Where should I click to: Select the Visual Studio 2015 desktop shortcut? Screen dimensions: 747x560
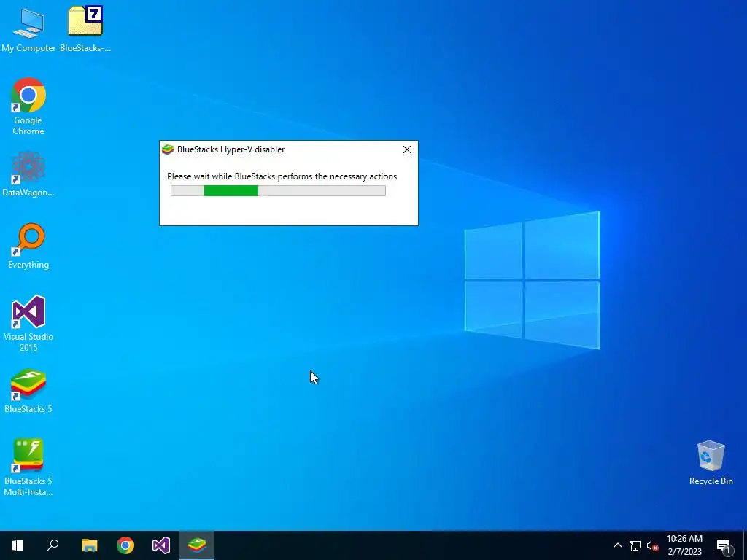tap(28, 323)
